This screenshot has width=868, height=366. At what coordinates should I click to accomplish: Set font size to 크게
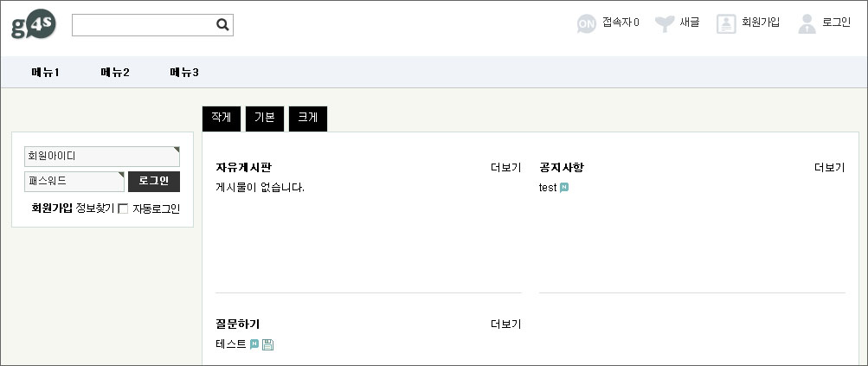(x=308, y=119)
